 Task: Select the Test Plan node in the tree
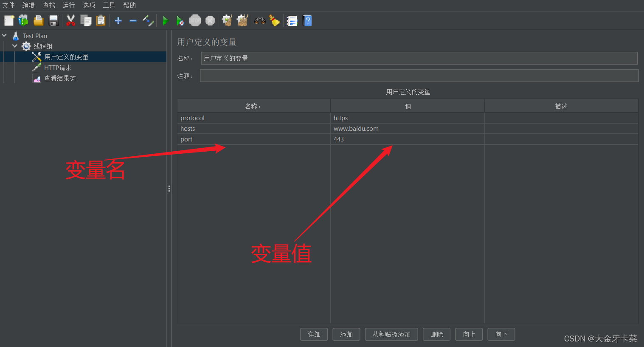tap(35, 36)
